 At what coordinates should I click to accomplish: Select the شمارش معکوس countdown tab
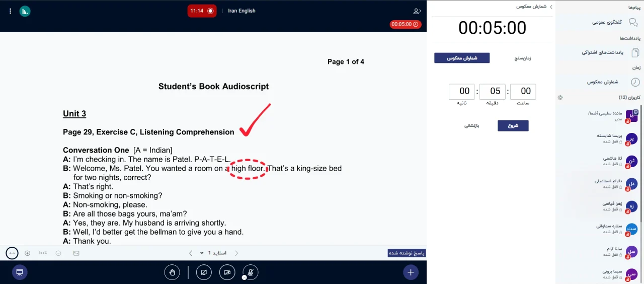point(462,58)
